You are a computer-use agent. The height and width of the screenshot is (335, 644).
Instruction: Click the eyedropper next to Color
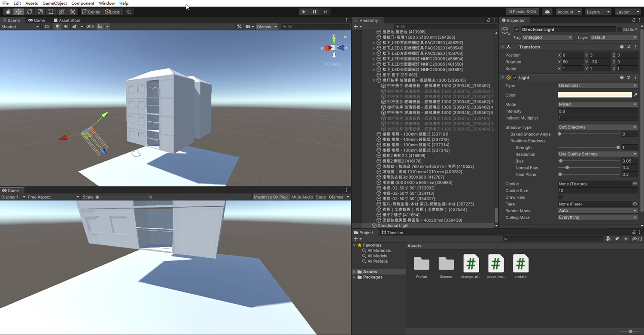click(635, 95)
